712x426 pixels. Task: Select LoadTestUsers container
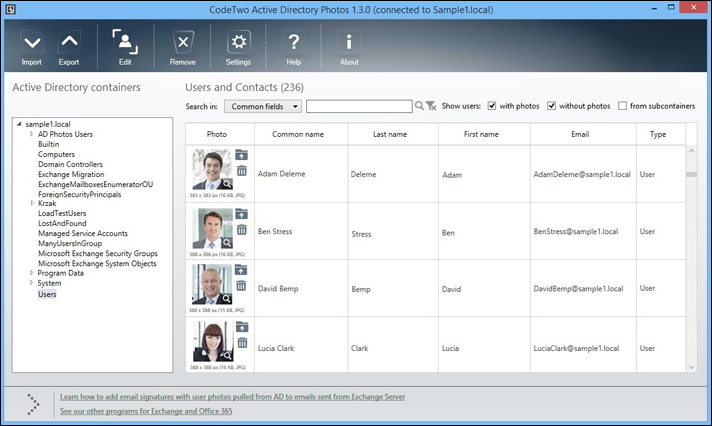point(62,213)
